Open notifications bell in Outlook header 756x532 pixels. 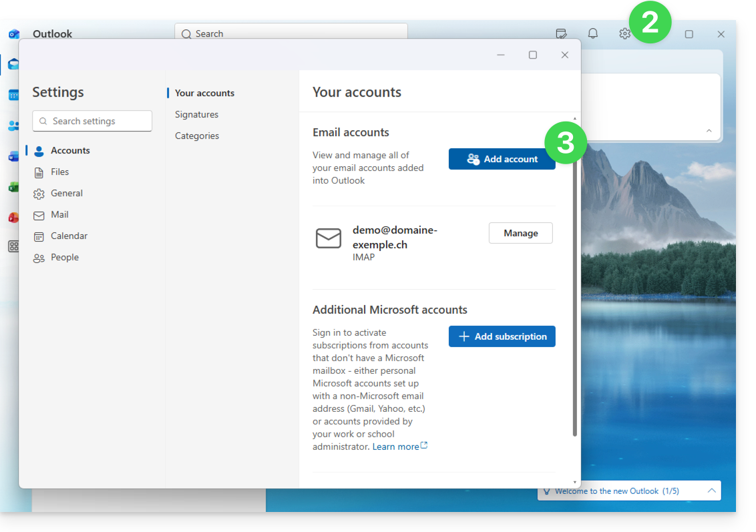coord(592,34)
